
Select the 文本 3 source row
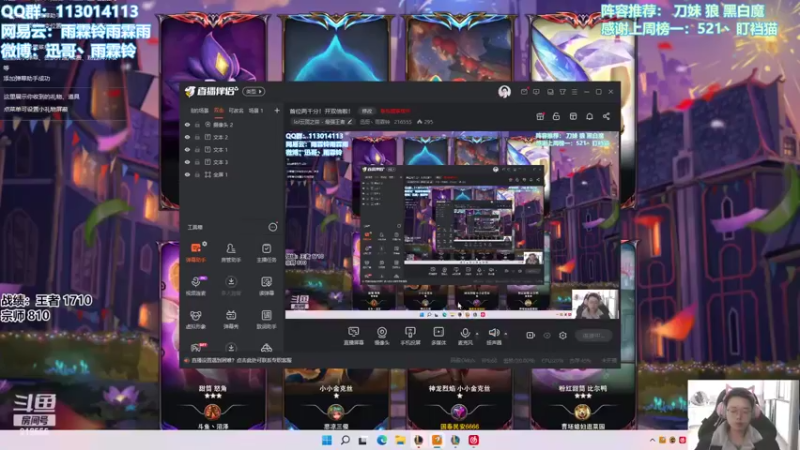coord(232,162)
